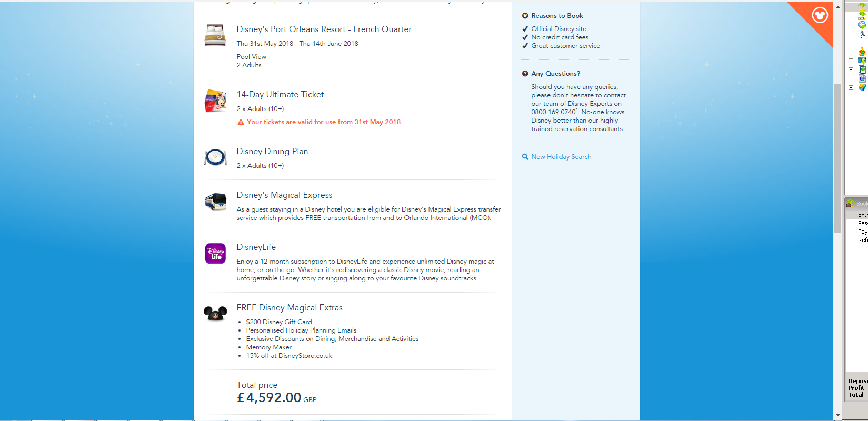Click the magnifier icon beside New Holiday Search
Image resolution: width=868 pixels, height=421 pixels.
click(525, 157)
